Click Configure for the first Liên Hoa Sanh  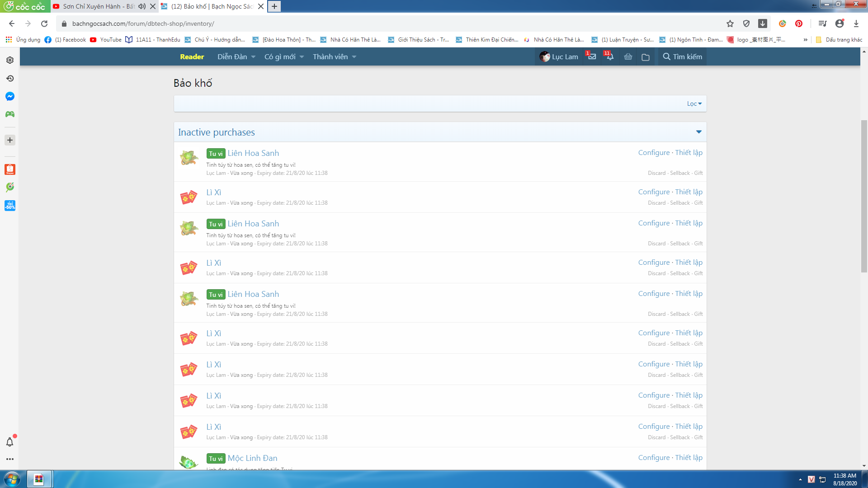(654, 153)
